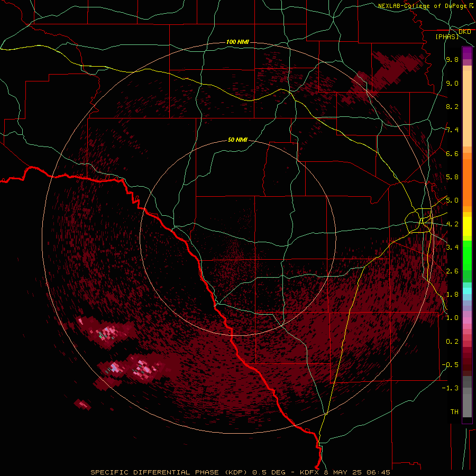
Task: Click the '4.2' value on the legend
Action: pyautogui.click(x=452, y=224)
